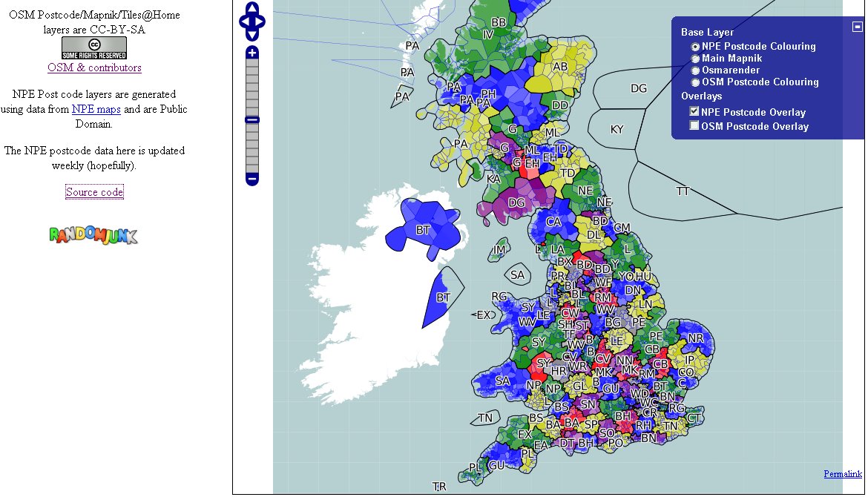Click the Creative Commons Some Rights Reserved badge
Image resolution: width=868 pixels, height=497 pixels.
pos(94,47)
